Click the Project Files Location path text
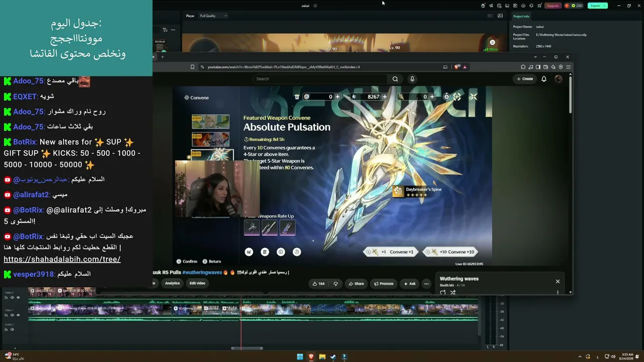This screenshot has width=644, height=362. [561, 35]
